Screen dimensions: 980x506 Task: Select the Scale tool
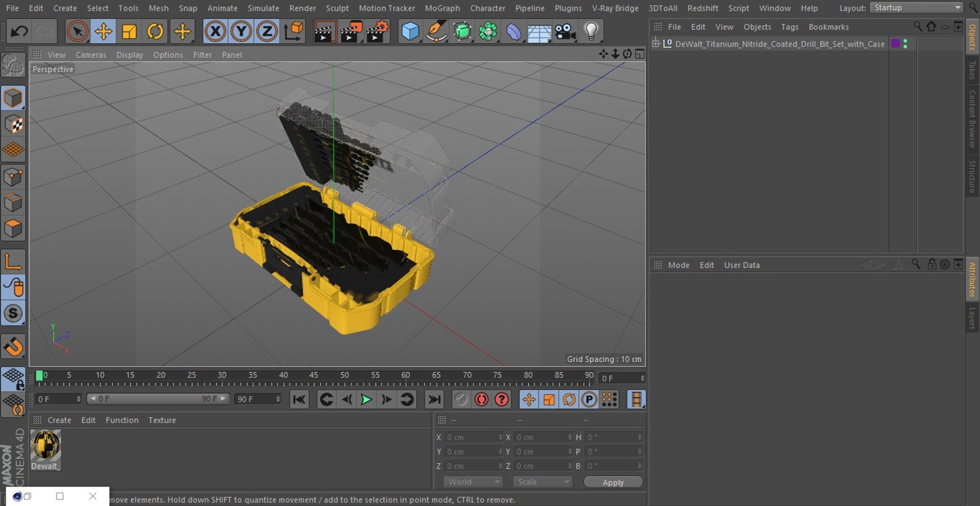(129, 32)
